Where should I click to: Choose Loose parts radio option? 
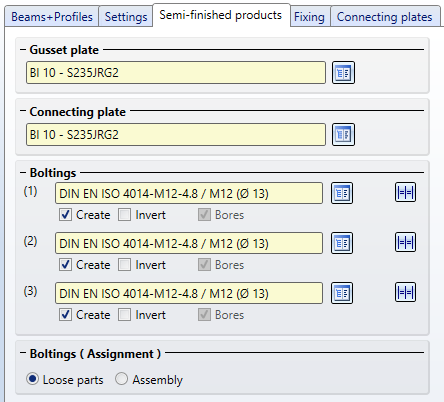[33, 379]
